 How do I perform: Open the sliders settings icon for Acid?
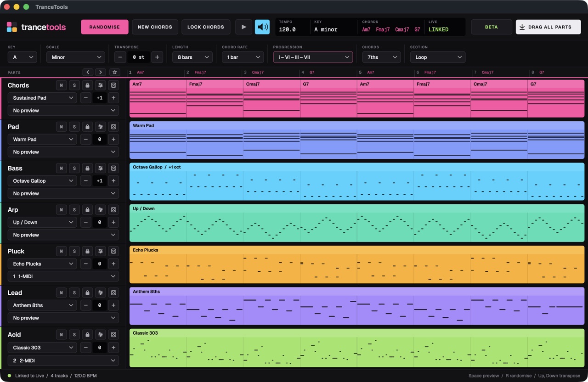point(101,335)
